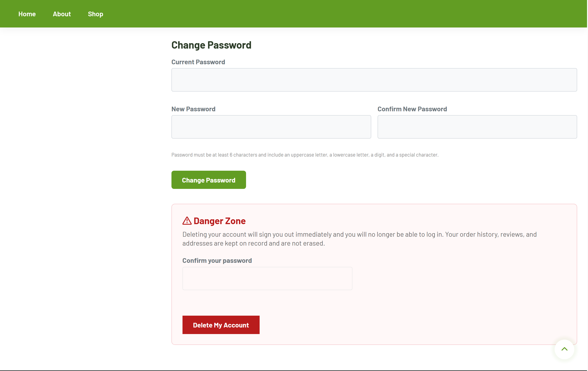Click the Change Password page heading
The height and width of the screenshot is (371, 588).
212,45
